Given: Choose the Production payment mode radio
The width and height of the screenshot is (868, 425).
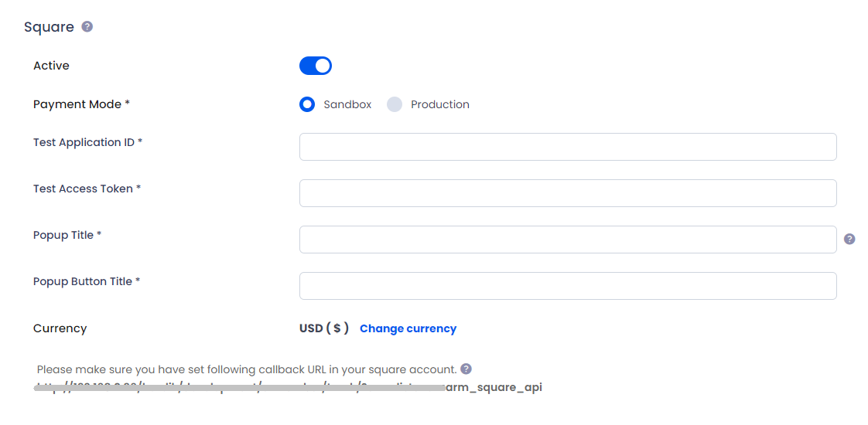Looking at the screenshot, I should pos(394,104).
